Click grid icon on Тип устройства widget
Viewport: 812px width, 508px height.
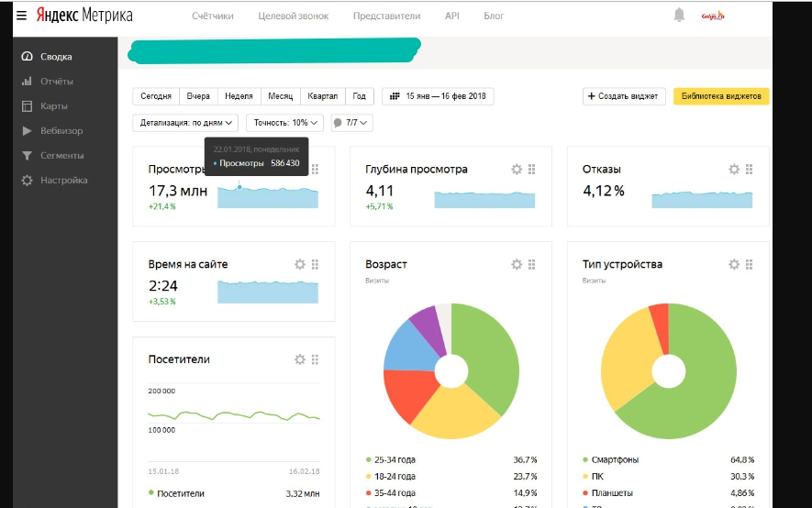pyautogui.click(x=750, y=264)
